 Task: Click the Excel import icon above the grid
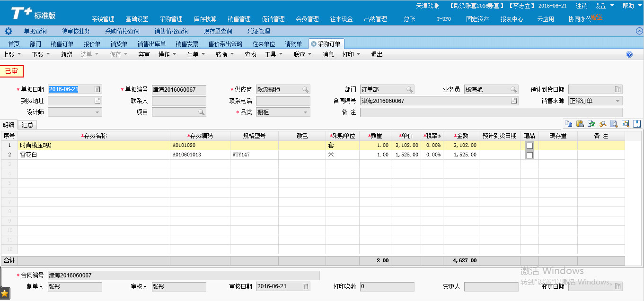(x=591, y=124)
